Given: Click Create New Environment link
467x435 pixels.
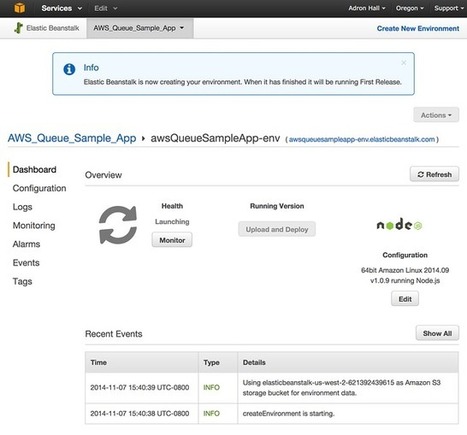Looking at the screenshot, I should [418, 28].
